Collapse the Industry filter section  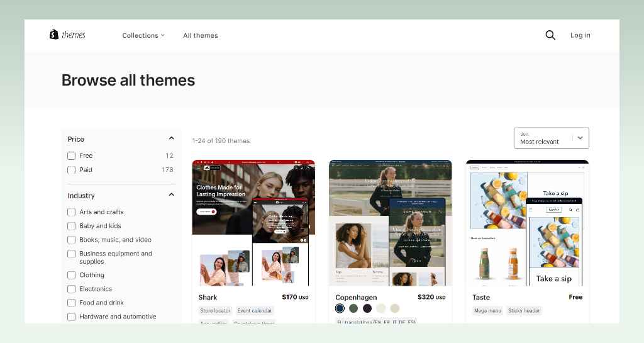[171, 194]
